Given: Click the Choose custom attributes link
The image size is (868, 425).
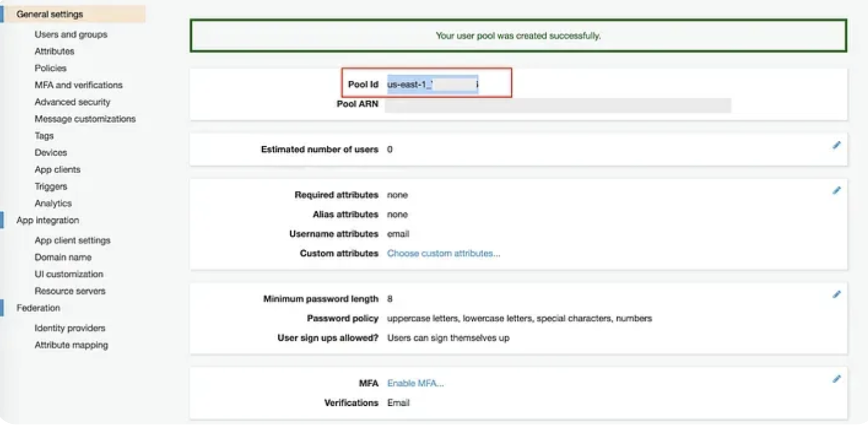Looking at the screenshot, I should (x=443, y=253).
